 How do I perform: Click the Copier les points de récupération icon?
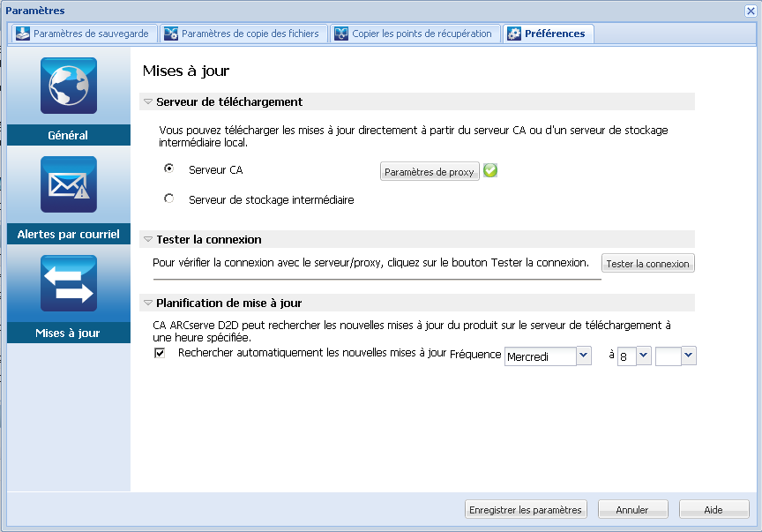(341, 34)
